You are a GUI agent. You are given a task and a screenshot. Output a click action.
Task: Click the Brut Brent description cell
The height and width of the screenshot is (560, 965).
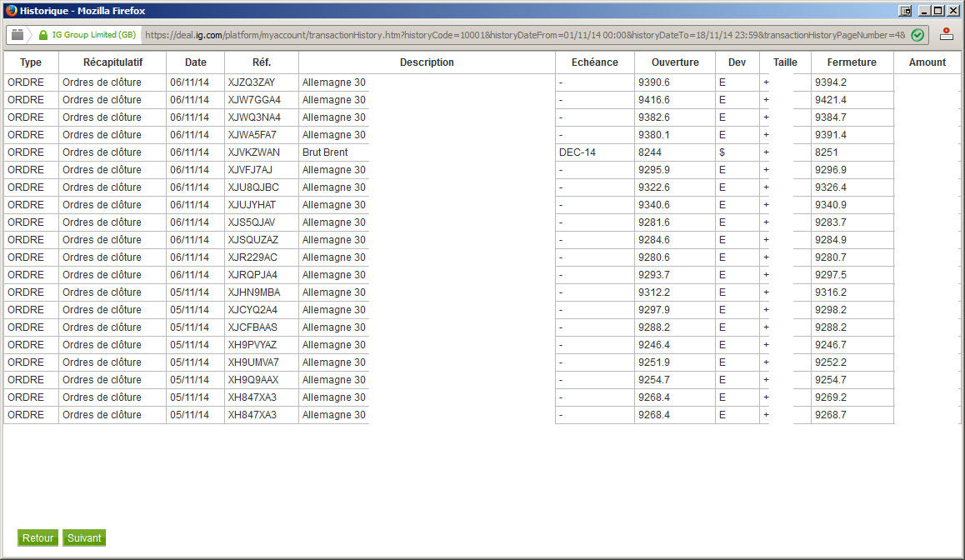[325, 152]
